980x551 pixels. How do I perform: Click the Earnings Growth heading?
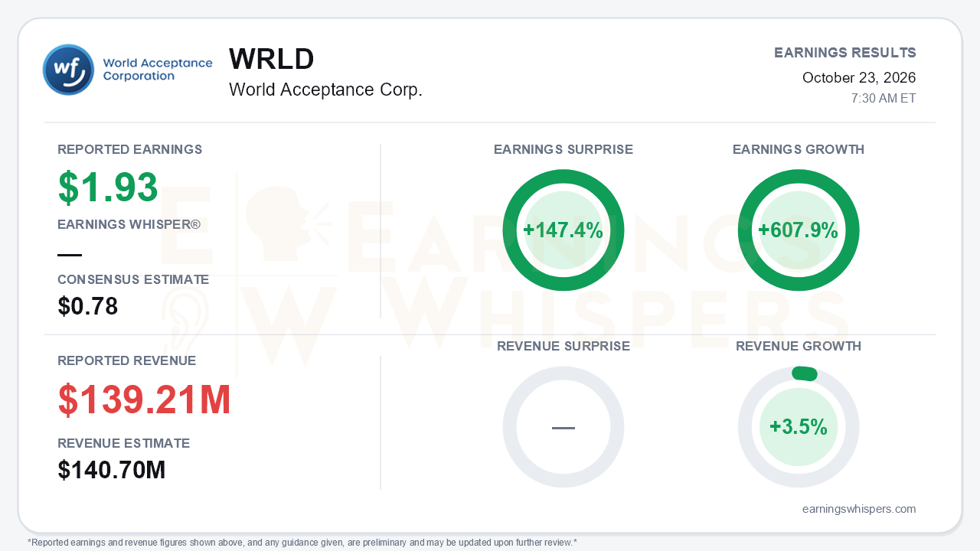799,149
